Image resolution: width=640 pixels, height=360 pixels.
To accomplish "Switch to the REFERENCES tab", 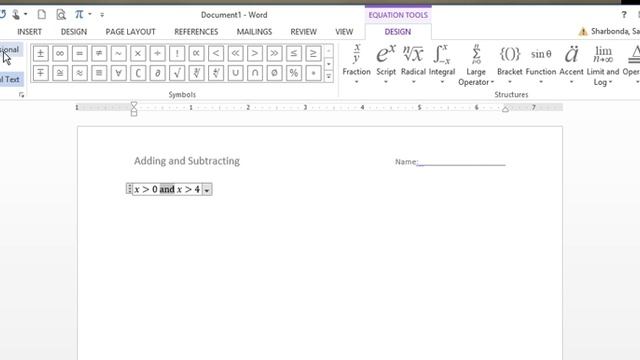I will pos(196,32).
